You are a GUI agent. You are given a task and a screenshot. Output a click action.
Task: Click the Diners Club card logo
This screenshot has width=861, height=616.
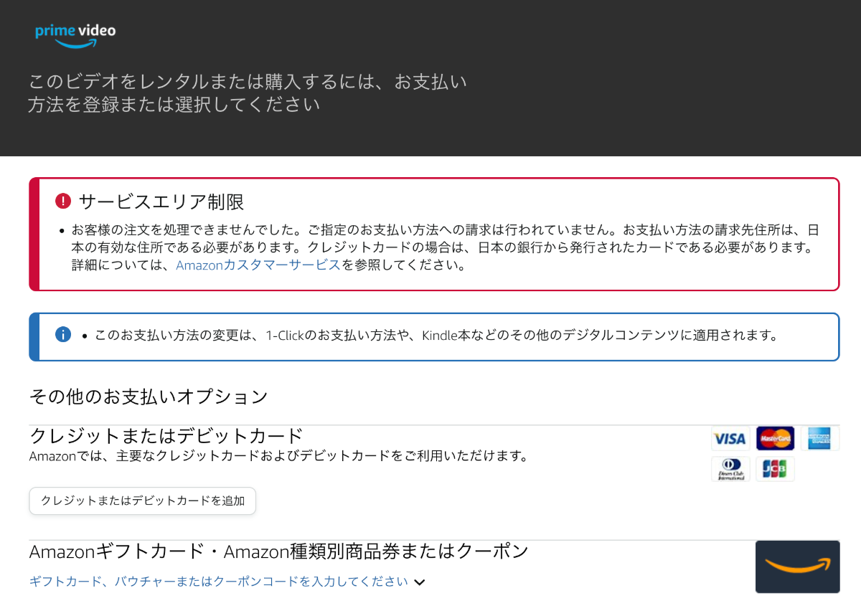pos(730,469)
